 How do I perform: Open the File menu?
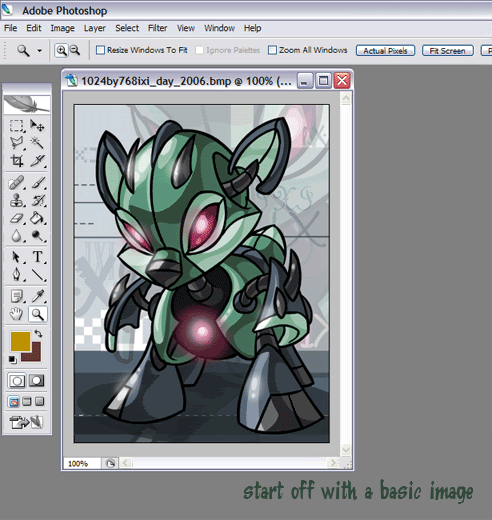click(x=10, y=28)
